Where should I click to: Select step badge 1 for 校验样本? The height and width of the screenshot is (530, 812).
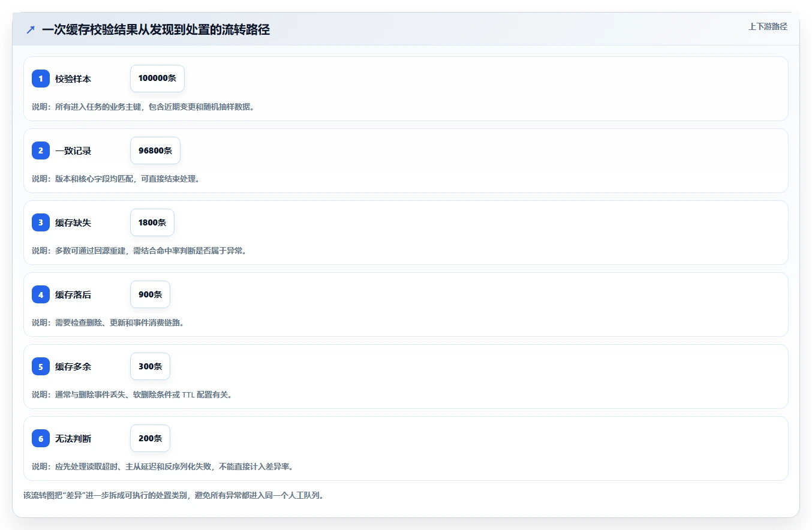[x=41, y=79]
